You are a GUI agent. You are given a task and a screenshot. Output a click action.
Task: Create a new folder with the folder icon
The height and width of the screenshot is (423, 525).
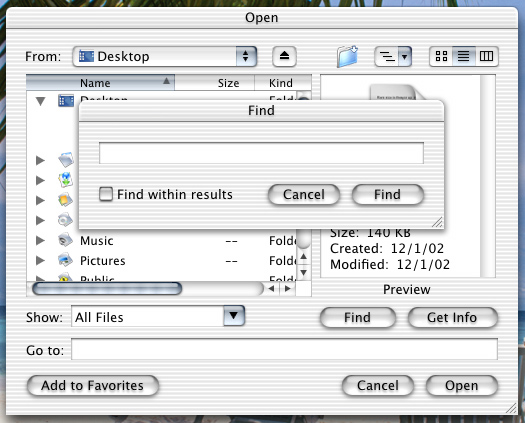tap(347, 56)
